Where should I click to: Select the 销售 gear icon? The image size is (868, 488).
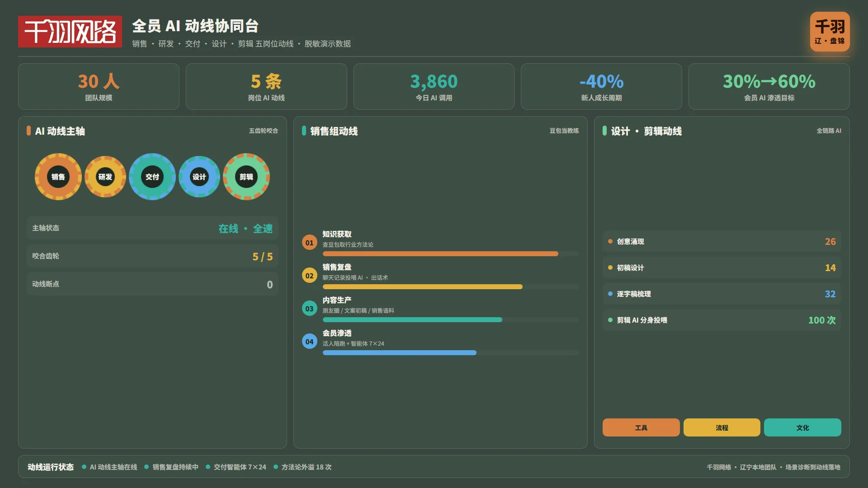coord(58,177)
